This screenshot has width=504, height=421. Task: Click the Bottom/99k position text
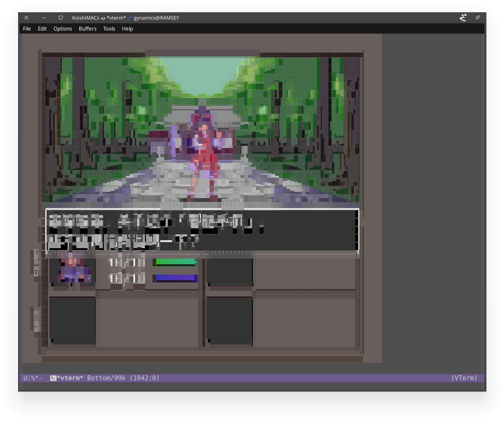(x=106, y=378)
